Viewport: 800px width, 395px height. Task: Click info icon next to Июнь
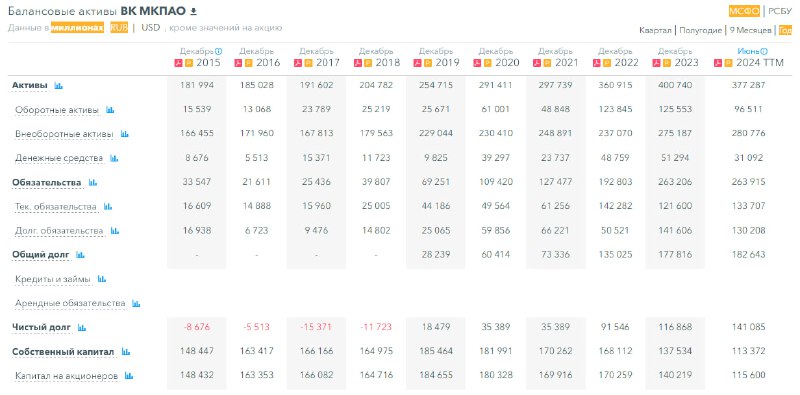click(x=765, y=52)
